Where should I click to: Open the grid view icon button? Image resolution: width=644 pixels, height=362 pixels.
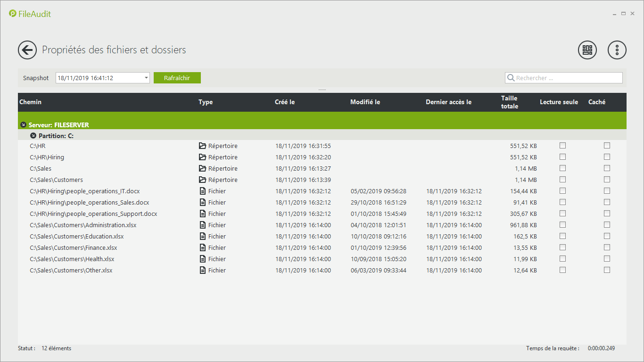(587, 50)
